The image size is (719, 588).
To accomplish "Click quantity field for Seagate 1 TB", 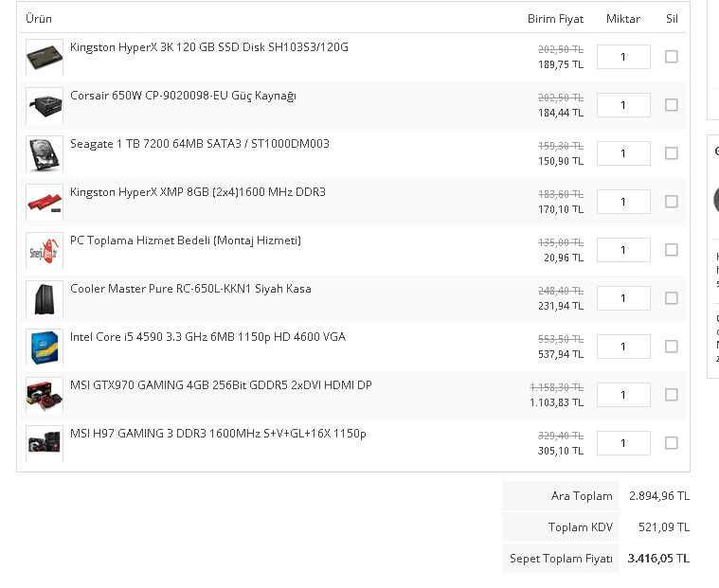I will [623, 153].
